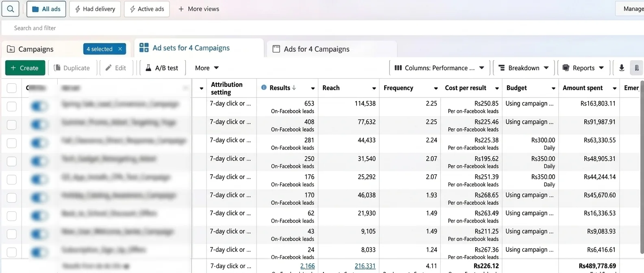This screenshot has height=273, width=644.
Task: Tick checkbox for the 43 results row
Action: point(12,234)
